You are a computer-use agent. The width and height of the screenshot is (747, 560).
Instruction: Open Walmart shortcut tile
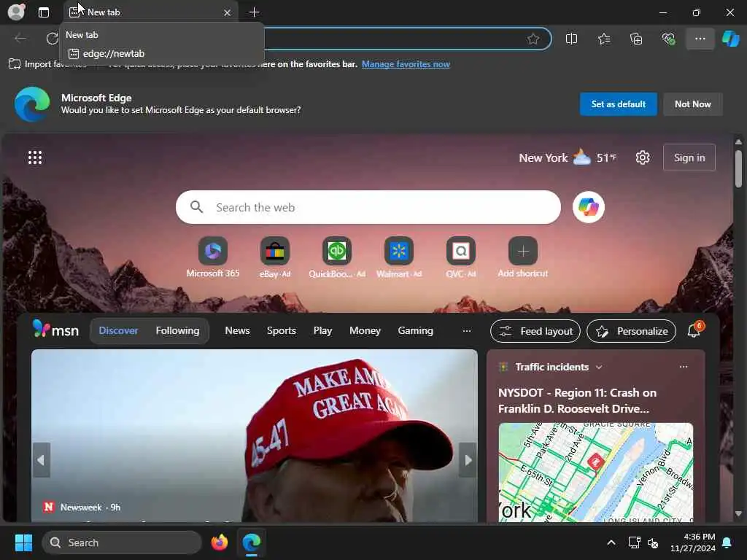click(399, 257)
